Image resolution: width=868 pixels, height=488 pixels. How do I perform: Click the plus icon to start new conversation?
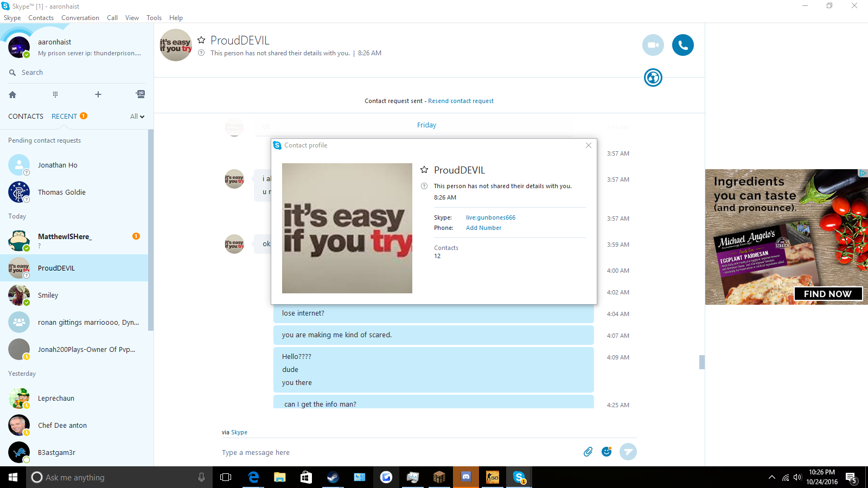pyautogui.click(x=98, y=94)
